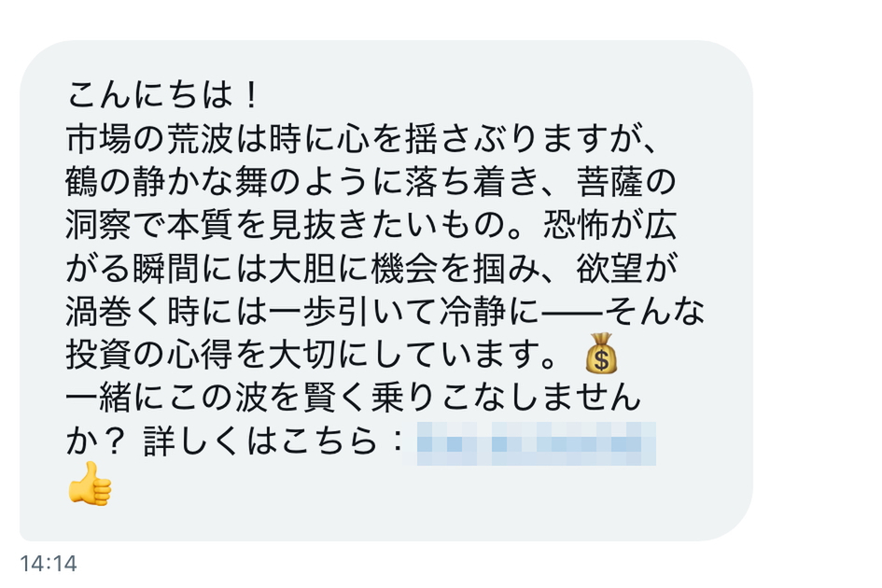The width and height of the screenshot is (882, 588).
Task: Click the word 投資 at line start
Action: pos(99,356)
